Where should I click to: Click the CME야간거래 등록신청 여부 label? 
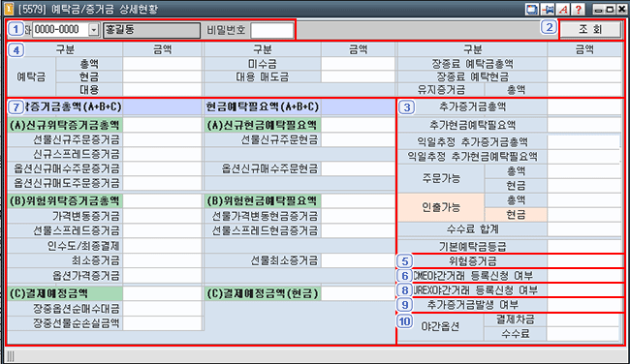pos(473,276)
